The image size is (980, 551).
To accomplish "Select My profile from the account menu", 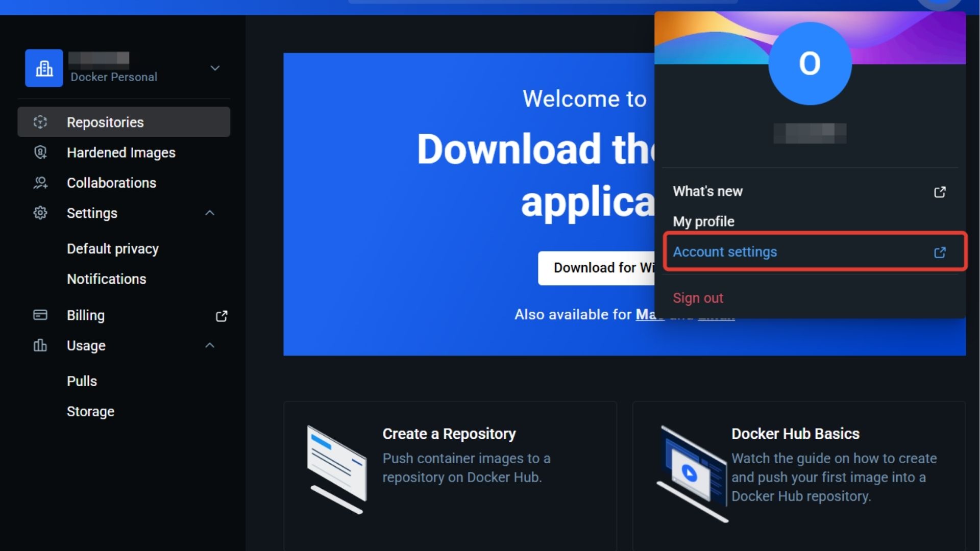I will pos(703,221).
